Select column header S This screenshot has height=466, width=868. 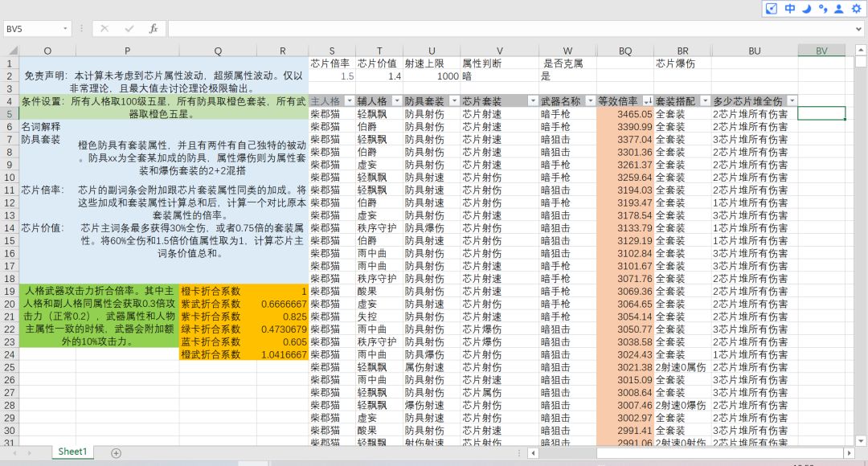pyautogui.click(x=332, y=51)
